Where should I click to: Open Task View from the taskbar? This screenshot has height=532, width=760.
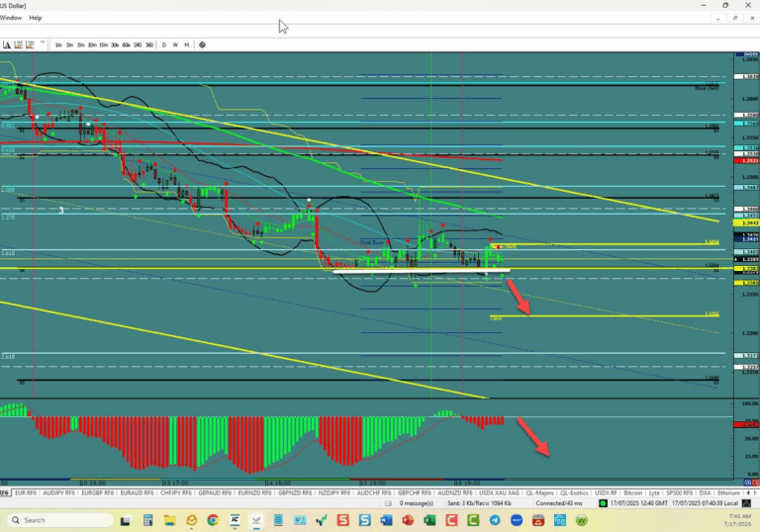126,521
